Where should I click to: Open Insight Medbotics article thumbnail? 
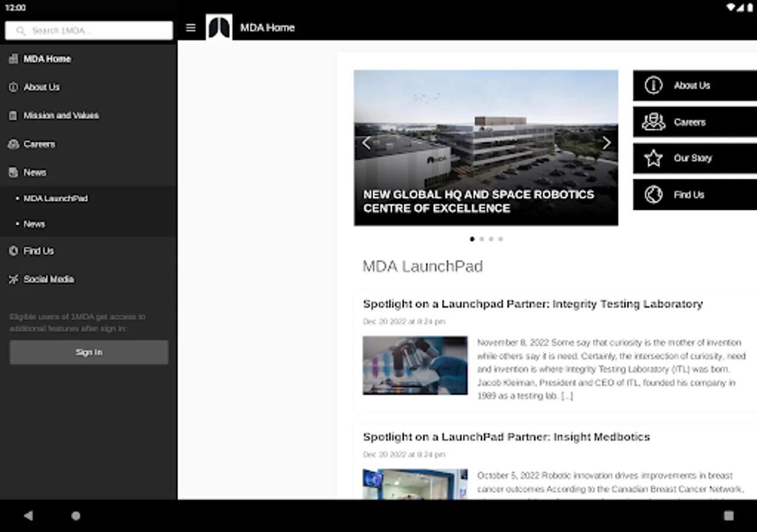[x=415, y=484]
